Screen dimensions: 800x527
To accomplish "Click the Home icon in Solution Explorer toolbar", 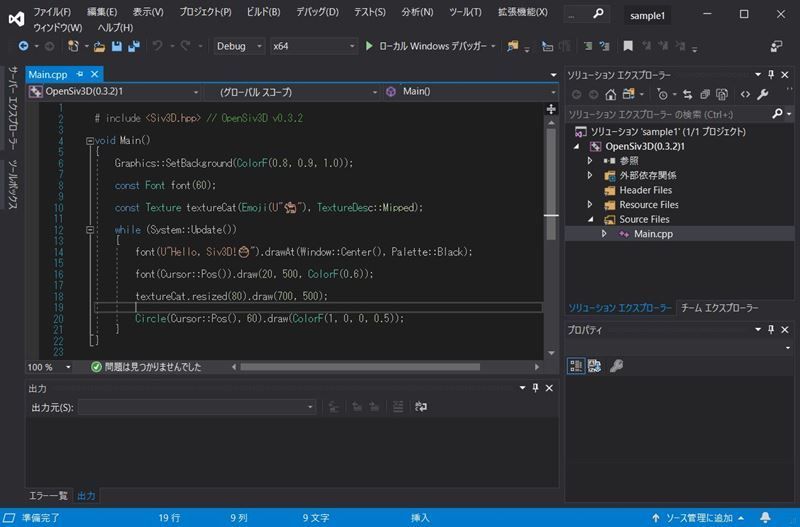I will point(611,94).
